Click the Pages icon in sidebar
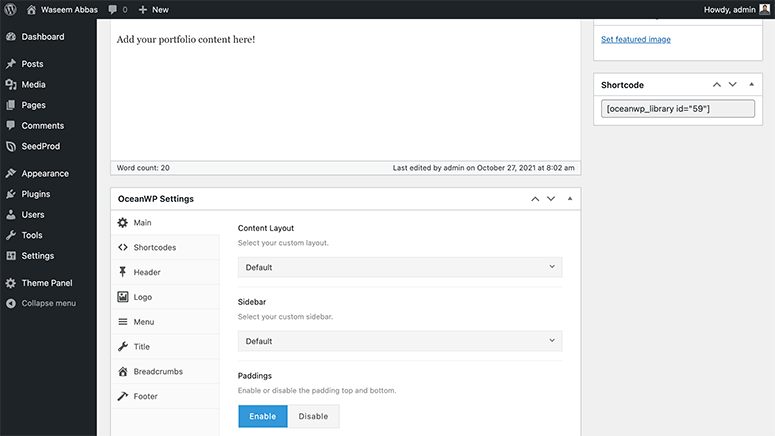The height and width of the screenshot is (436, 775). point(11,105)
